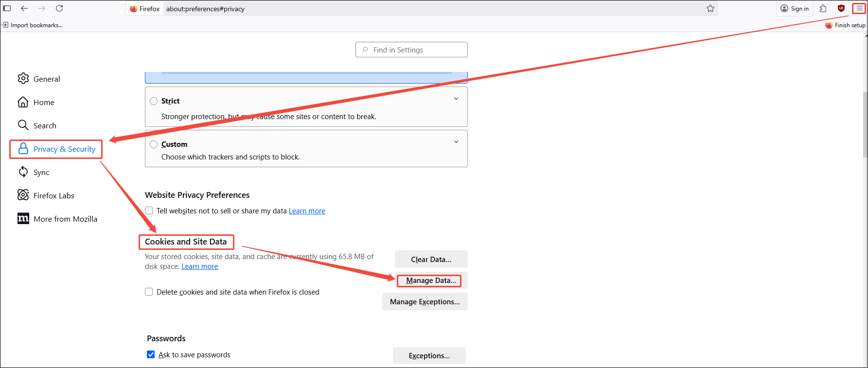868x368 pixels.
Task: Click the Clear Data... button
Action: click(x=431, y=259)
